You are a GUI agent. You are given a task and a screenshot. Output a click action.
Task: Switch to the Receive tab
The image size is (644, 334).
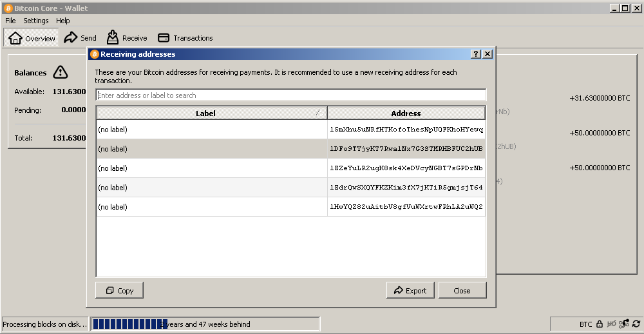(126, 38)
